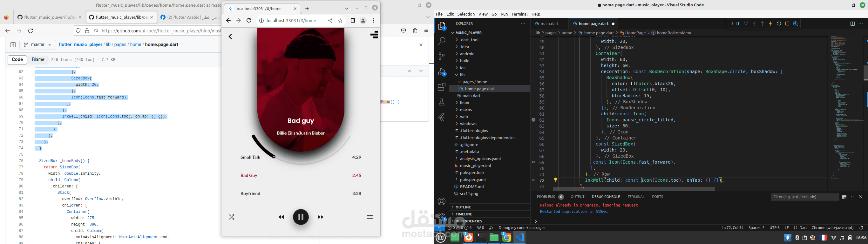This screenshot has width=868, height=244.
Task: Click the green Restart debug icon
Action: click(779, 24)
